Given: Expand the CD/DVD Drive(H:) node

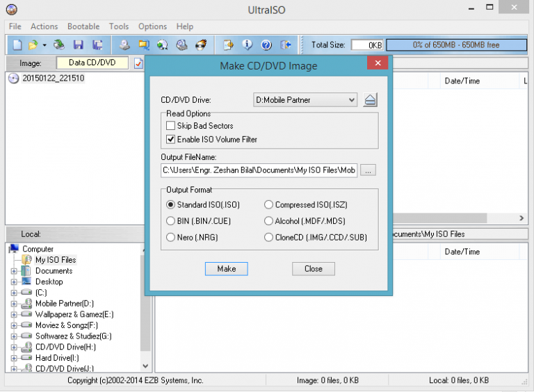Looking at the screenshot, I should pos(14,347).
